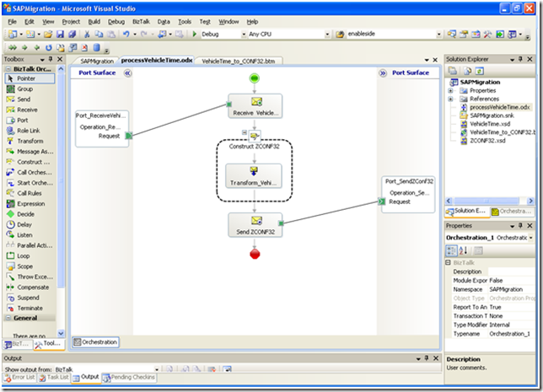
Task: Choose the Parallel Actions toolbox item
Action: click(37, 245)
